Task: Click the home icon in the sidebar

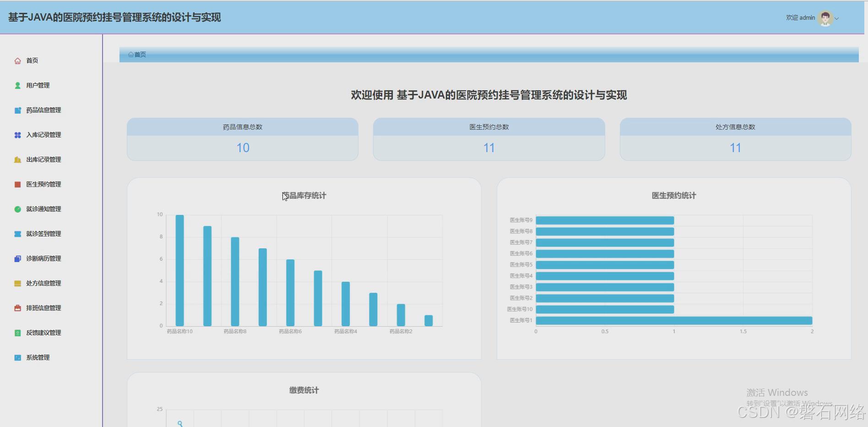Action: [17, 61]
